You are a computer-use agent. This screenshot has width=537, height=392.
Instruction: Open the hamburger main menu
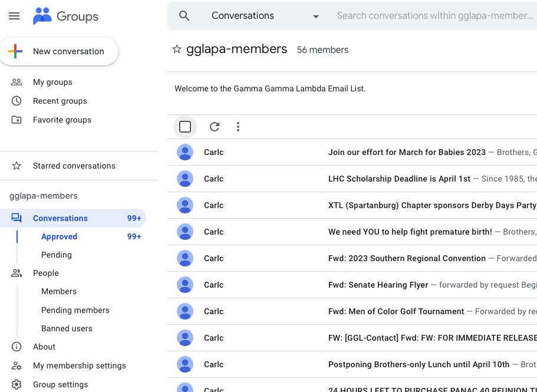(14, 17)
